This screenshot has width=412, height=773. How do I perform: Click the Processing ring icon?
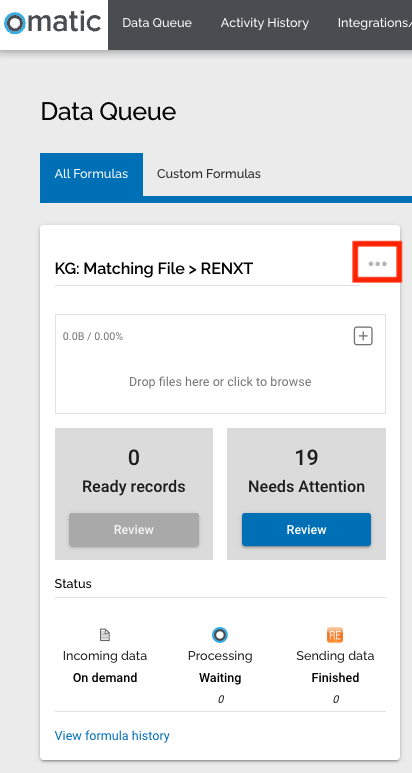[x=220, y=635]
